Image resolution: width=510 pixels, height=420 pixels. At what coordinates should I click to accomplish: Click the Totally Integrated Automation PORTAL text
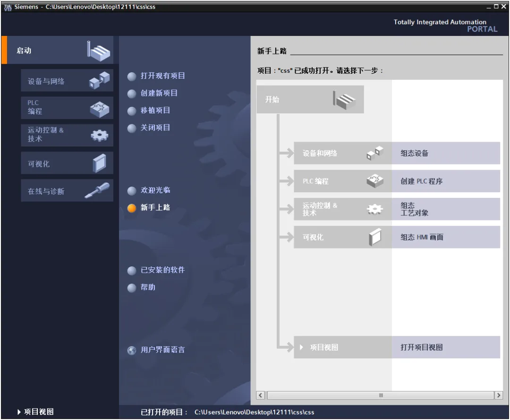[x=446, y=26]
